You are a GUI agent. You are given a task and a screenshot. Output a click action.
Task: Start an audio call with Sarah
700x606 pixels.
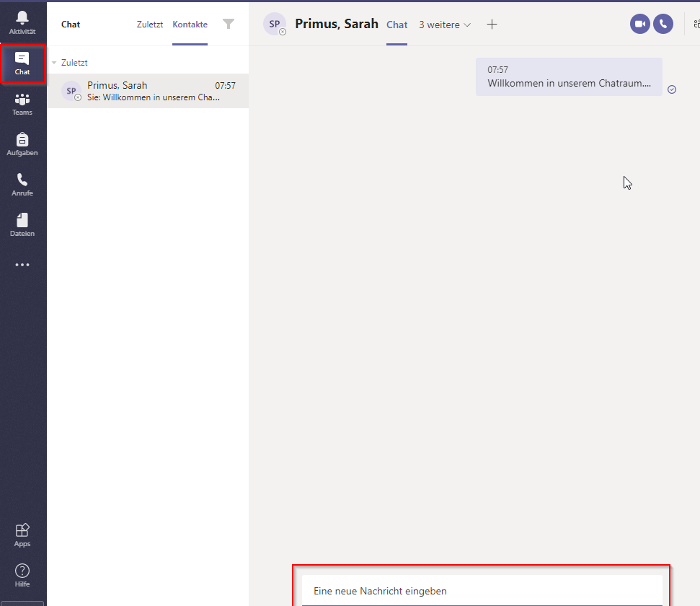click(x=663, y=24)
